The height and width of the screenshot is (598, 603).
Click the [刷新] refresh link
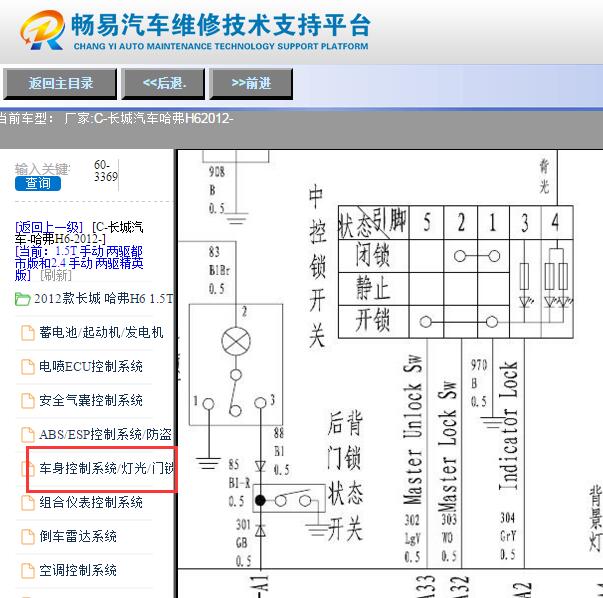pos(56,275)
